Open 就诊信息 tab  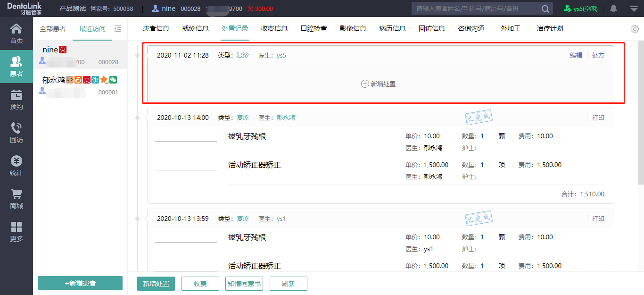[195, 28]
